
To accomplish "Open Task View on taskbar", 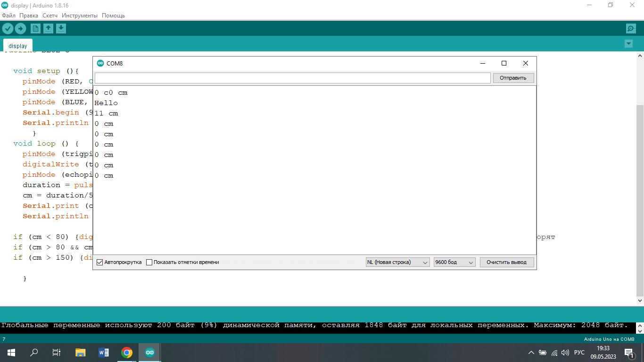I will click(x=56, y=352).
